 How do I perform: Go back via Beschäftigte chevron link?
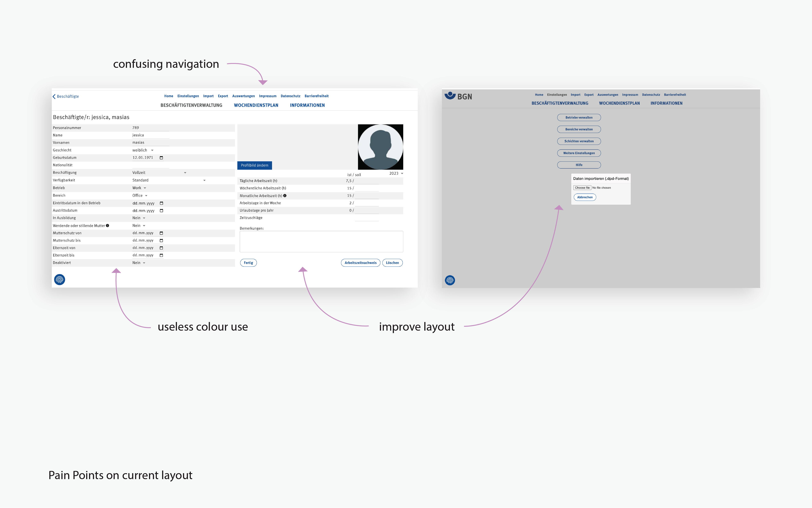pyautogui.click(x=66, y=96)
